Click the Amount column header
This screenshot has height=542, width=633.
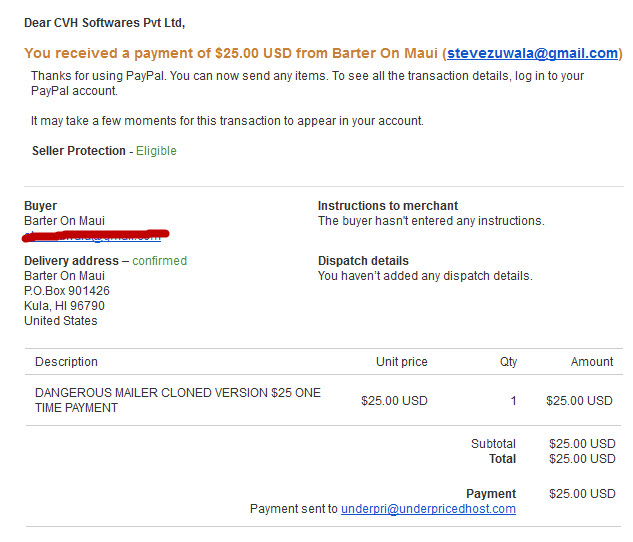point(592,362)
